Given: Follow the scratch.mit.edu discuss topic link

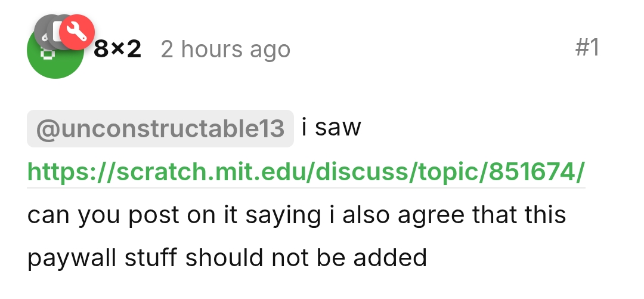Looking at the screenshot, I should coord(306,172).
